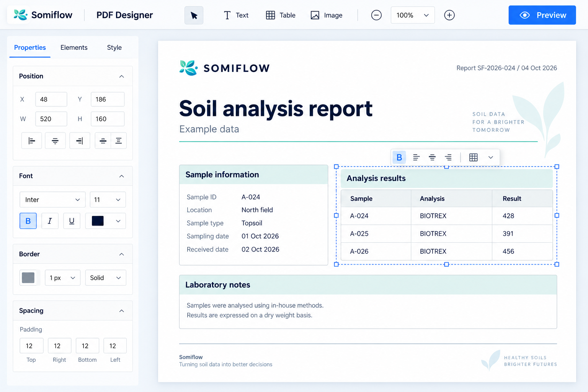588x392 pixels.
Task: Select the Soil analysis report title
Action: point(276,109)
